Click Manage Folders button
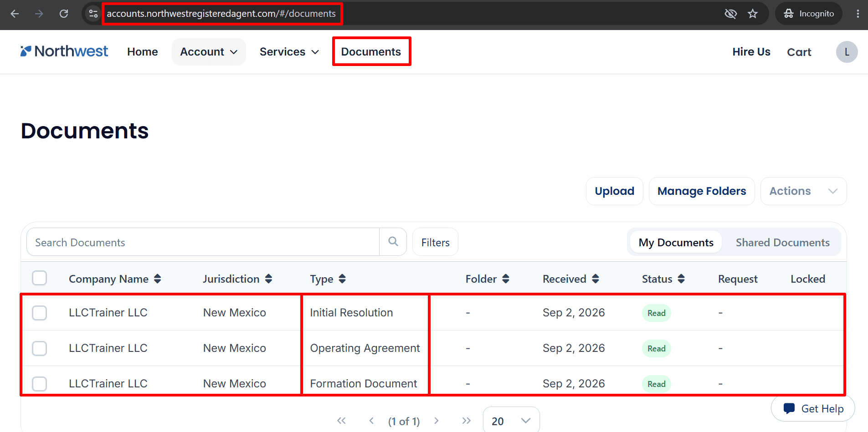This screenshot has width=868, height=432. coord(702,191)
